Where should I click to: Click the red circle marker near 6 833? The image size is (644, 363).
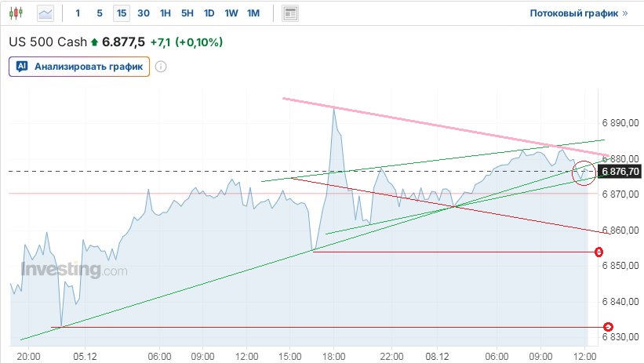[608, 327]
